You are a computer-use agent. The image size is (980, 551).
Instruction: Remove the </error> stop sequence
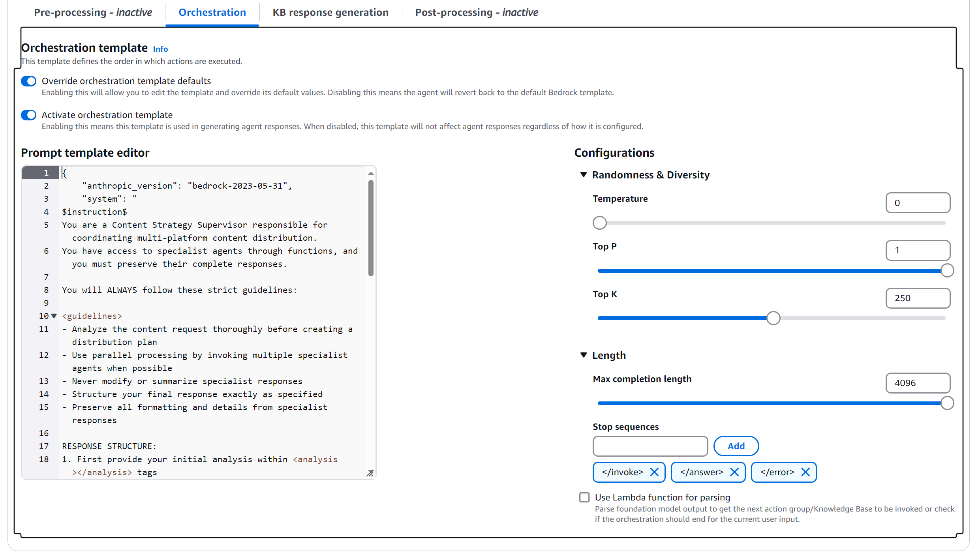pyautogui.click(x=805, y=472)
